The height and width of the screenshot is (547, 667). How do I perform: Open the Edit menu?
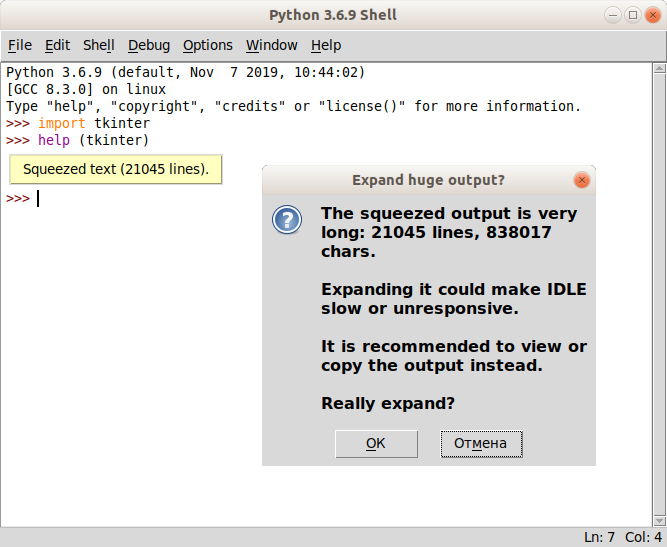[x=57, y=45]
